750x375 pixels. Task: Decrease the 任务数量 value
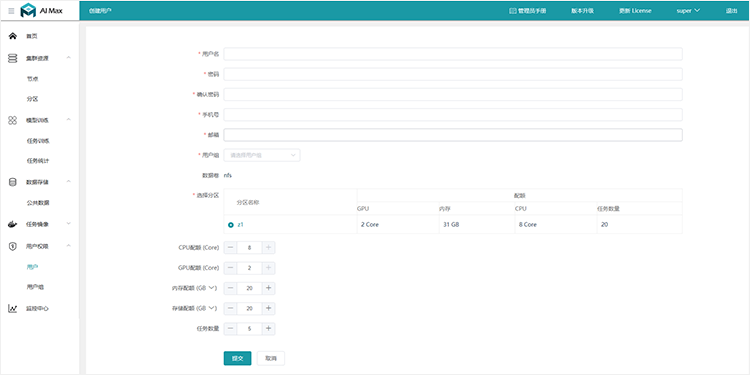coord(231,329)
